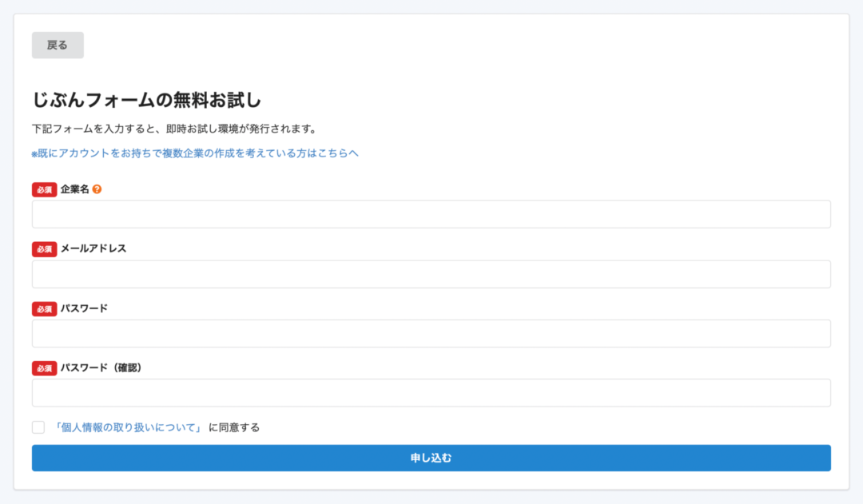The image size is (863, 504).
Task: Open the link for existing account holders
Action: pos(195,153)
